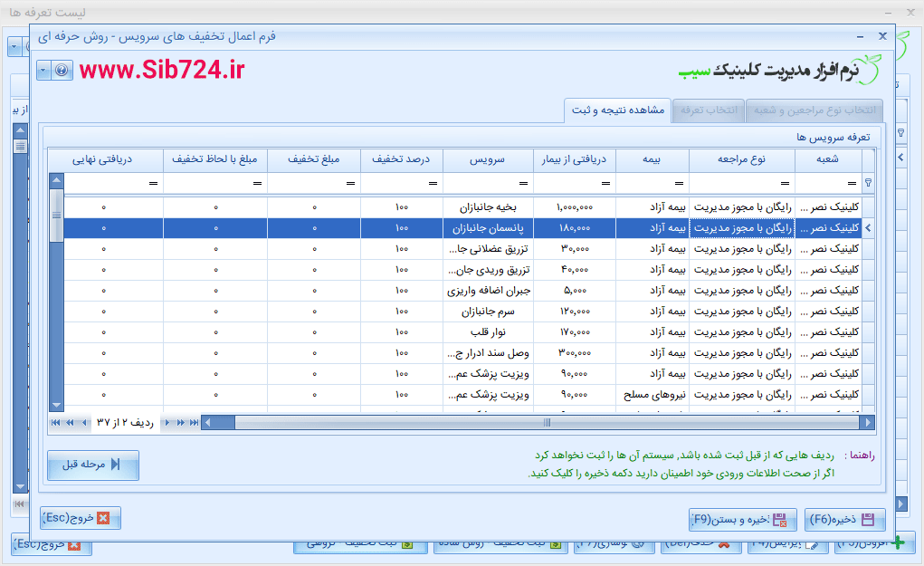Click the funnel icon on the right panel edge
This screenshot has width=924, height=566.
click(x=900, y=133)
